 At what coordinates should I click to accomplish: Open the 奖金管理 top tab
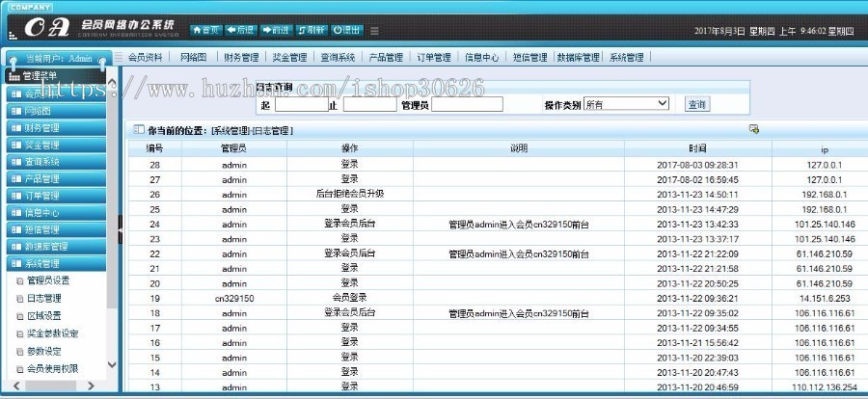289,57
